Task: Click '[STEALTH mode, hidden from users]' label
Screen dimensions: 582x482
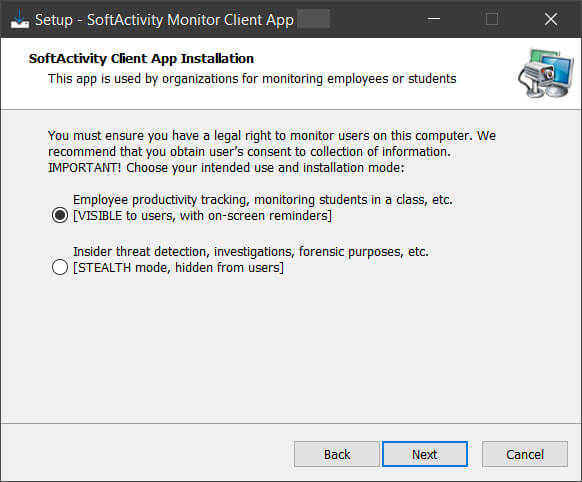Action: click(178, 268)
